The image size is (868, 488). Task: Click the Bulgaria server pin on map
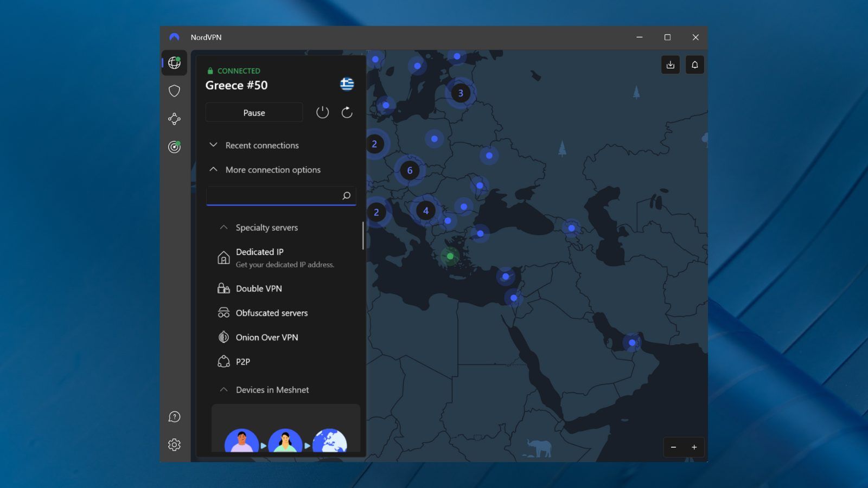tap(448, 221)
